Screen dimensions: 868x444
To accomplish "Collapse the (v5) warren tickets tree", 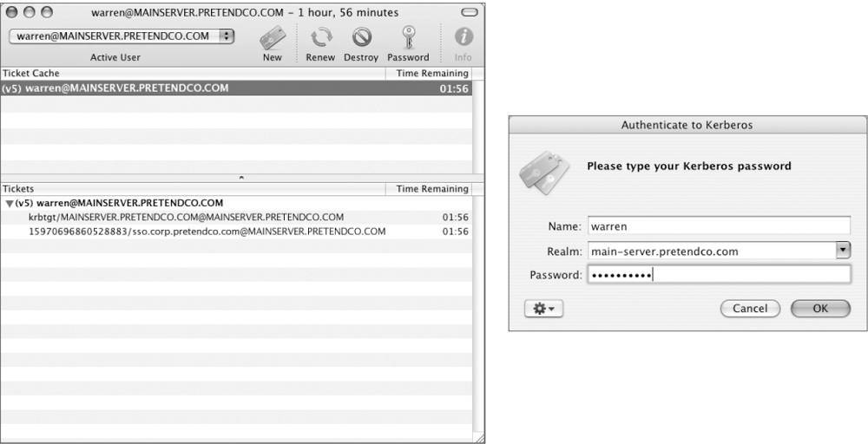I will click(x=10, y=204).
